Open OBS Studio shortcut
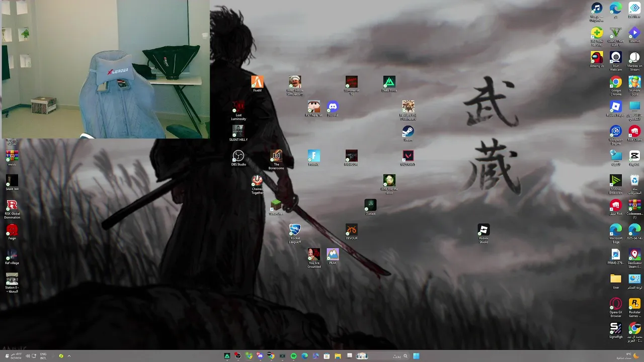The height and width of the screenshot is (362, 644). point(238,158)
